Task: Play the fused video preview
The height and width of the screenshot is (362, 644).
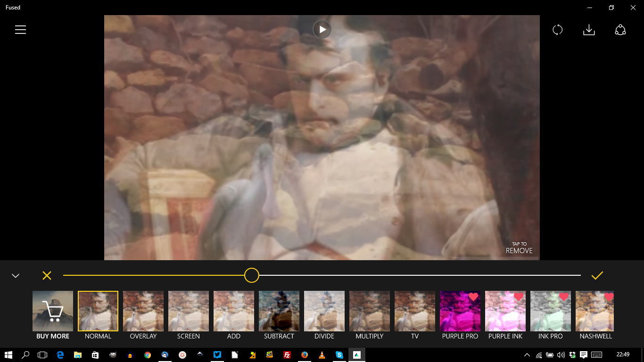Action: (322, 29)
